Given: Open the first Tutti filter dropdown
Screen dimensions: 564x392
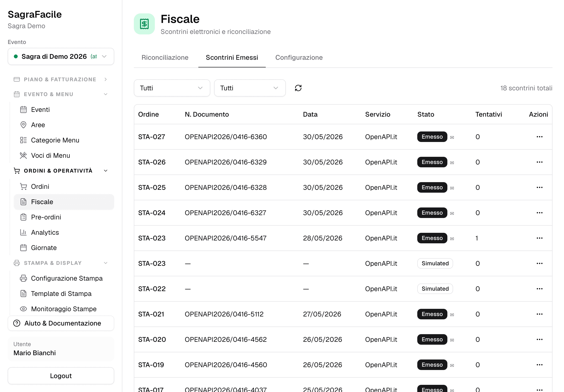Looking at the screenshot, I should (x=172, y=88).
